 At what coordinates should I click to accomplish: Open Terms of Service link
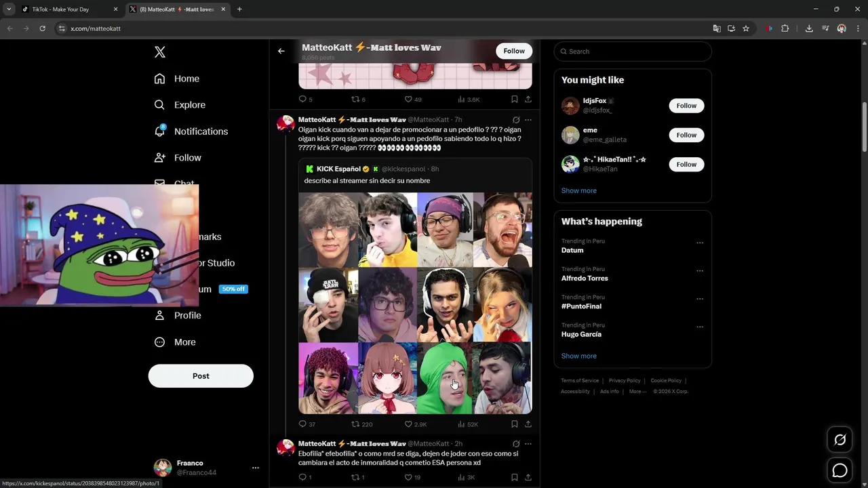click(x=580, y=381)
